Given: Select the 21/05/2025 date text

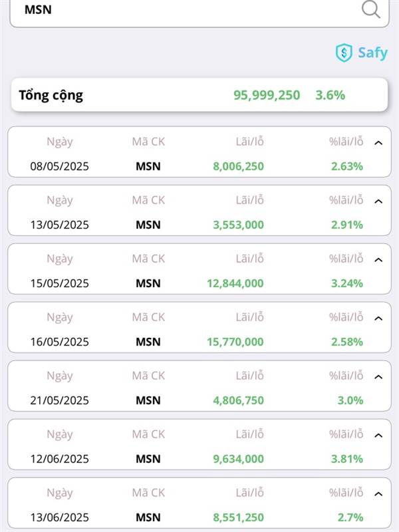Looking at the screenshot, I should [59, 400].
